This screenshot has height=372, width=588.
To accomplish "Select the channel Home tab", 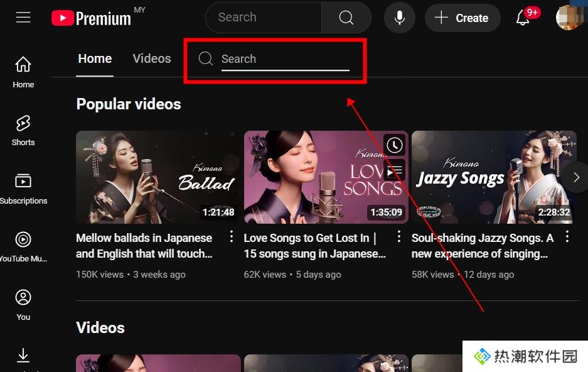I will pos(94,58).
